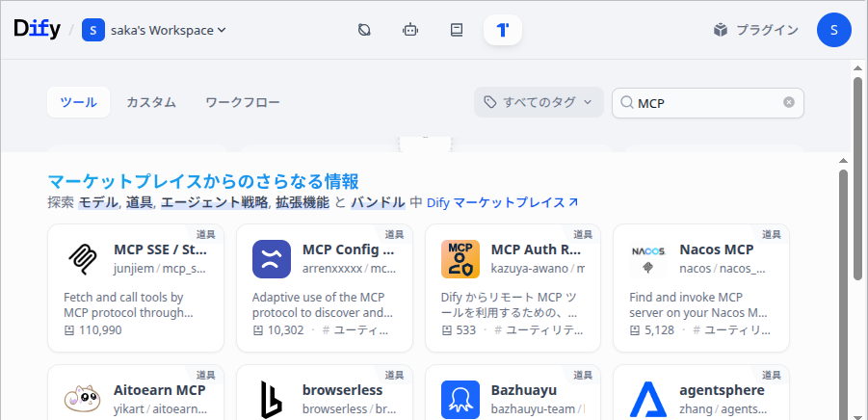Click the junjiem author text

(135, 269)
